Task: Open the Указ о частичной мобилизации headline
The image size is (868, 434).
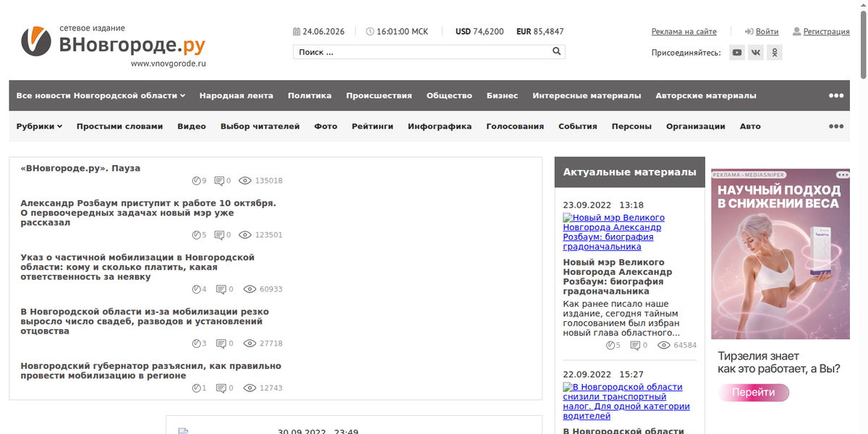Action: pyautogui.click(x=137, y=267)
